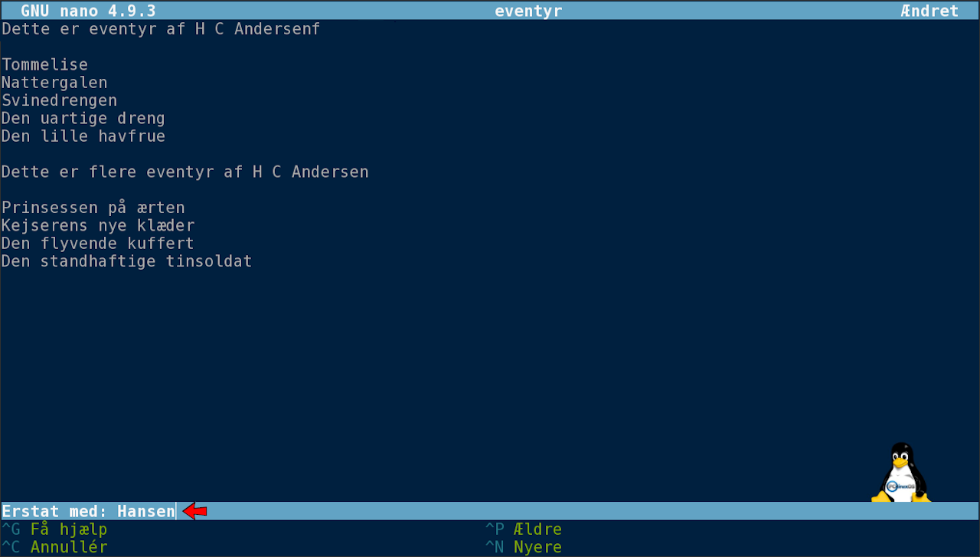
Task: Click the Tux penguin logo
Action: [x=901, y=473]
